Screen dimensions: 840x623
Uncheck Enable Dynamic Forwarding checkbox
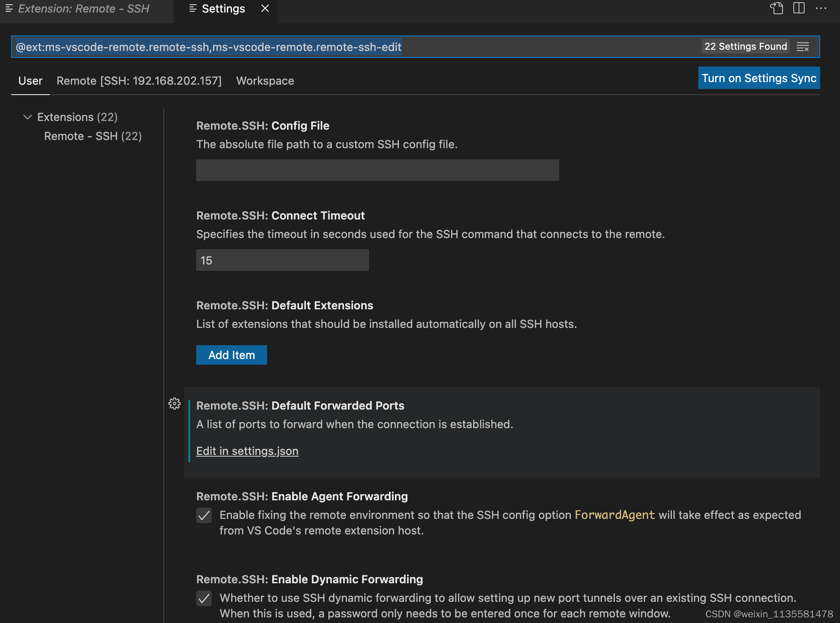pyautogui.click(x=204, y=598)
